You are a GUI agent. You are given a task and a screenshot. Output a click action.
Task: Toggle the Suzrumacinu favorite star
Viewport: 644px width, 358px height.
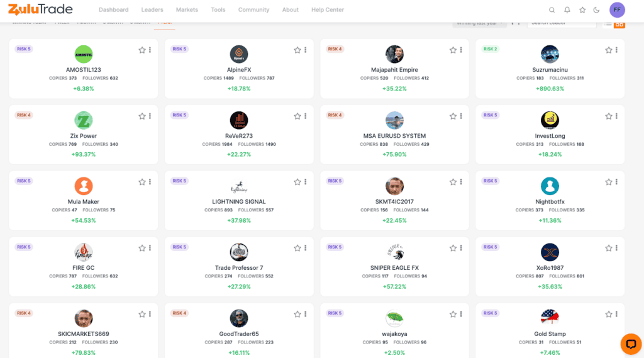point(608,50)
